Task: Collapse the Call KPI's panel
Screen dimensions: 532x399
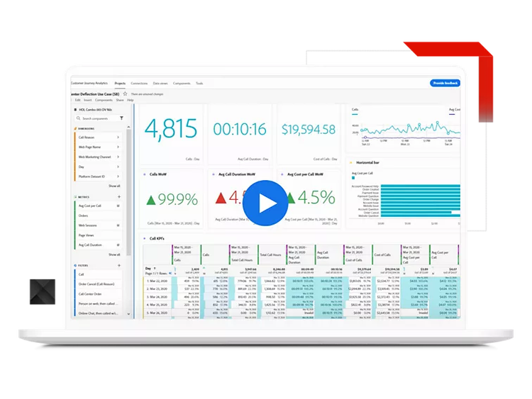Action: (x=144, y=239)
